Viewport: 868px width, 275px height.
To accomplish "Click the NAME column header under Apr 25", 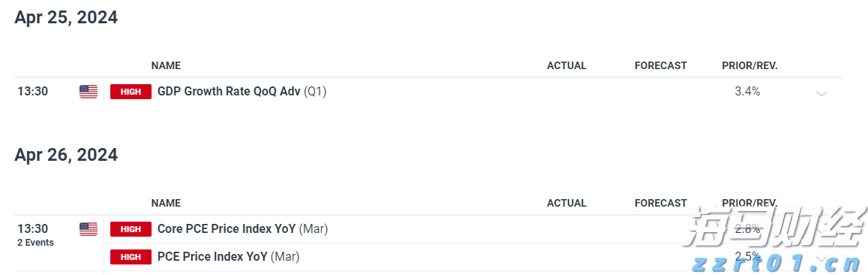I will tap(166, 65).
